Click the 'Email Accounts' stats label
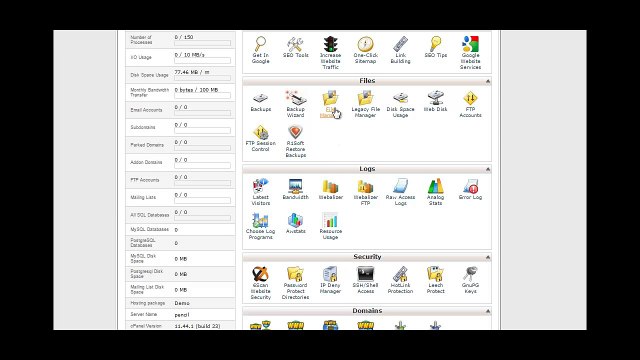The width and height of the screenshot is (640, 360). (146, 110)
